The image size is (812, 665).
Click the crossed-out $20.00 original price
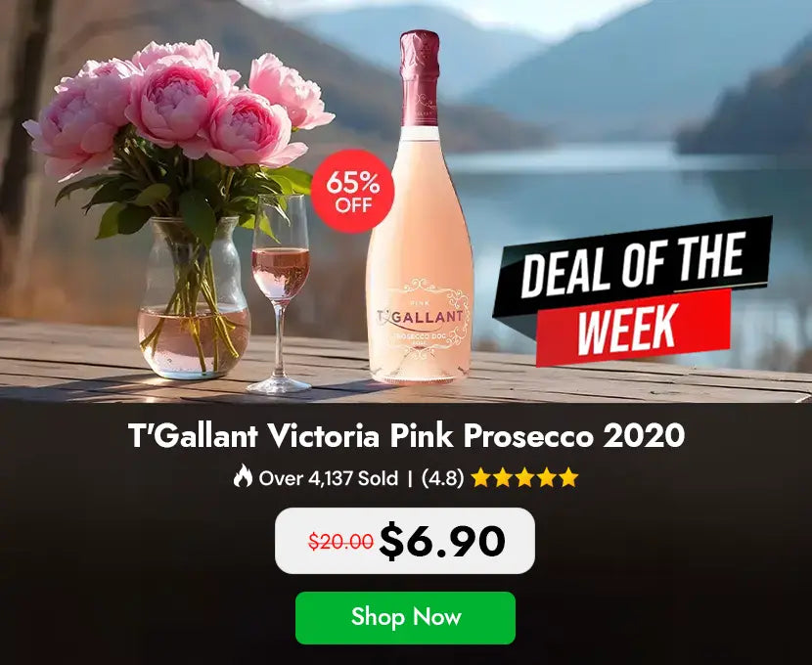click(x=340, y=542)
